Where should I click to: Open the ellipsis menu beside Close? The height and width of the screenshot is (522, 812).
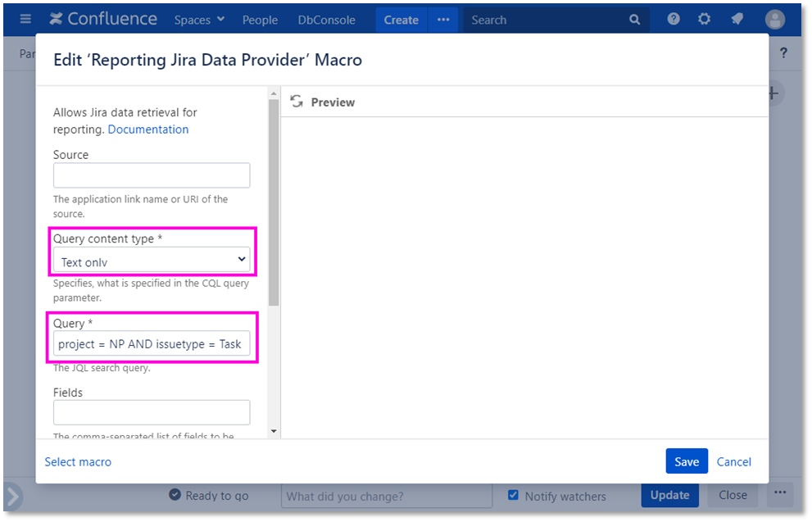click(780, 493)
